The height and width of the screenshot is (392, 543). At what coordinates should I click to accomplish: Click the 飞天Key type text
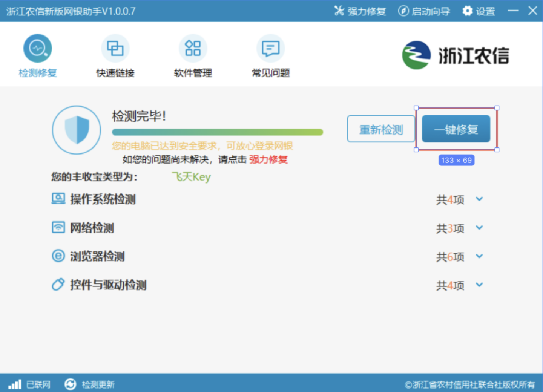click(191, 177)
